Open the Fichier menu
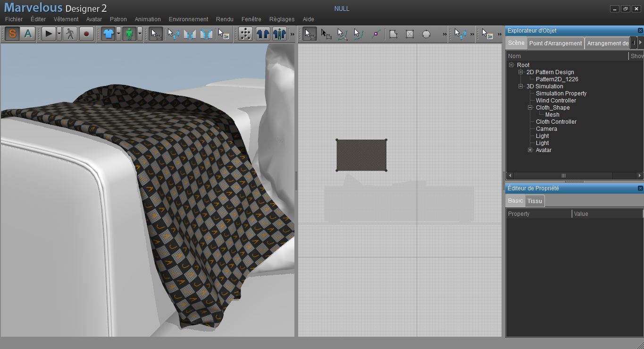The width and height of the screenshot is (644, 349). tap(14, 19)
